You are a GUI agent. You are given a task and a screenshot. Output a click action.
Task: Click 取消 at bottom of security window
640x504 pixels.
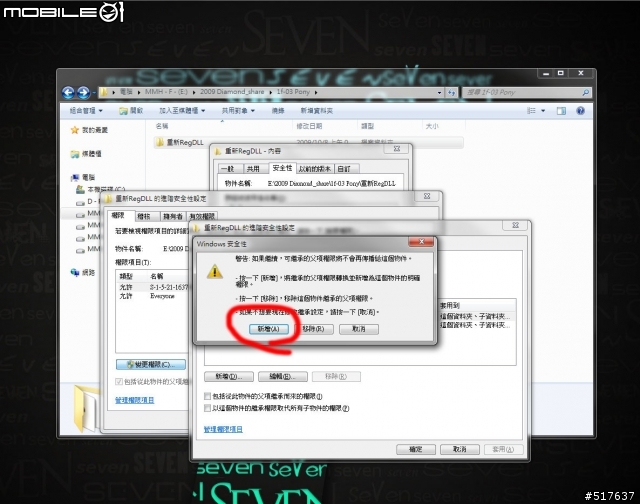pos(460,449)
